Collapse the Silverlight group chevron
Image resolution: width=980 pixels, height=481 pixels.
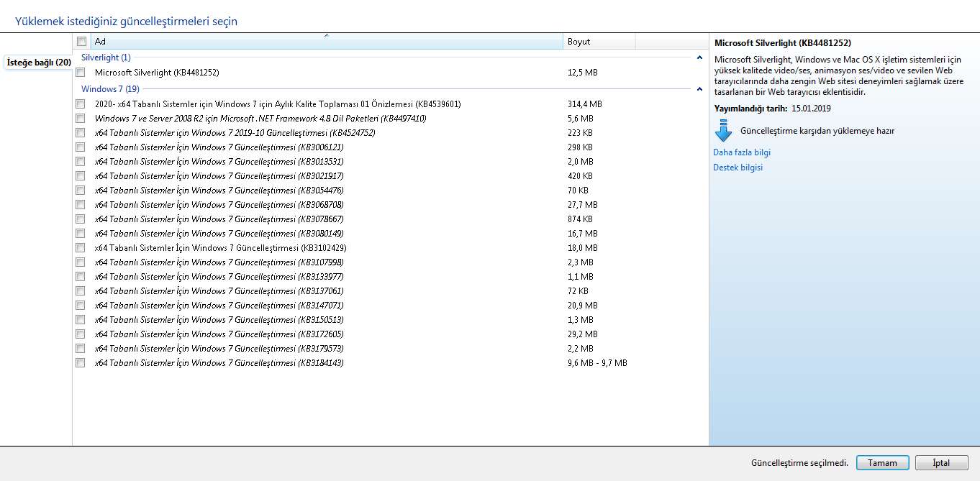[x=699, y=58]
